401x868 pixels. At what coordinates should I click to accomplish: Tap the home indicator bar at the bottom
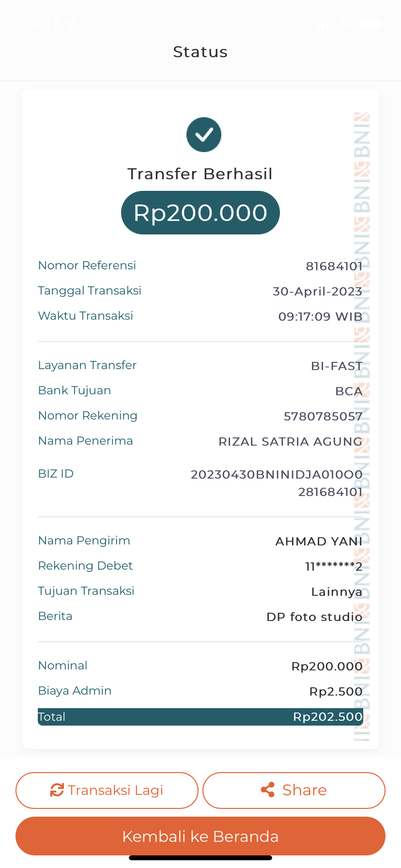click(x=200, y=858)
